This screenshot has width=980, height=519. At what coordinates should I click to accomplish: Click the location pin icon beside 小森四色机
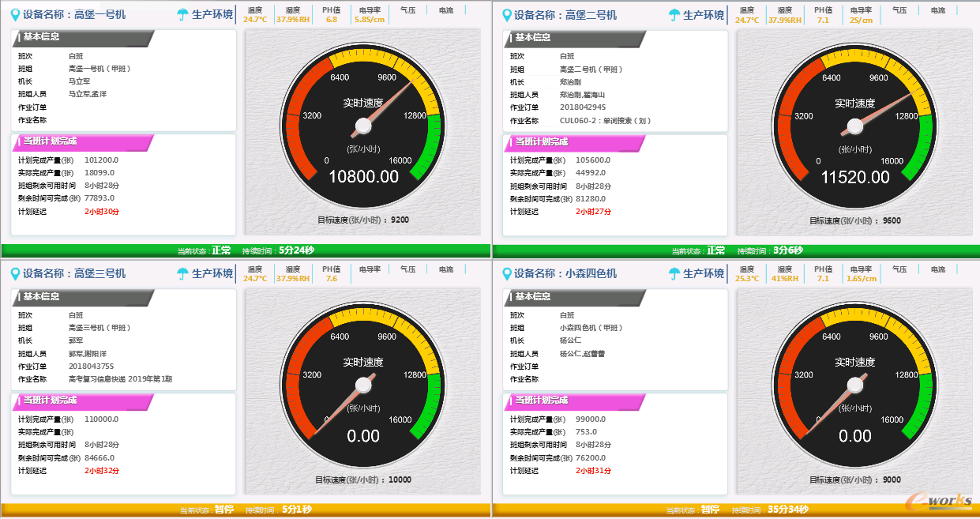point(506,273)
